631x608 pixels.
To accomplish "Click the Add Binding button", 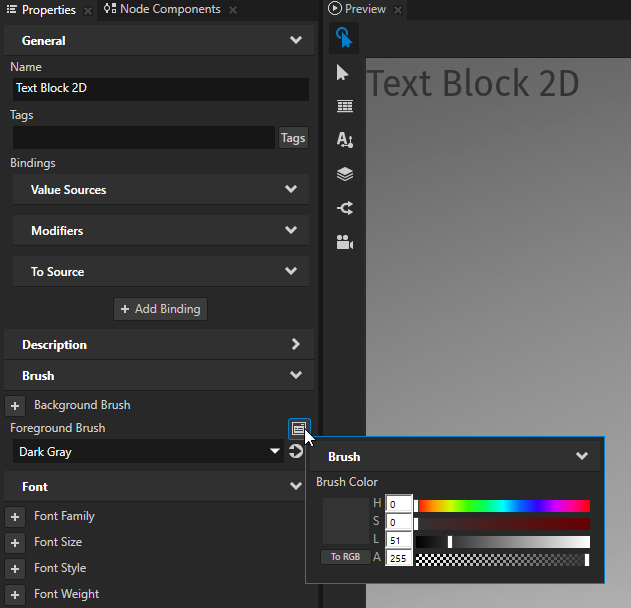I will pos(161,309).
